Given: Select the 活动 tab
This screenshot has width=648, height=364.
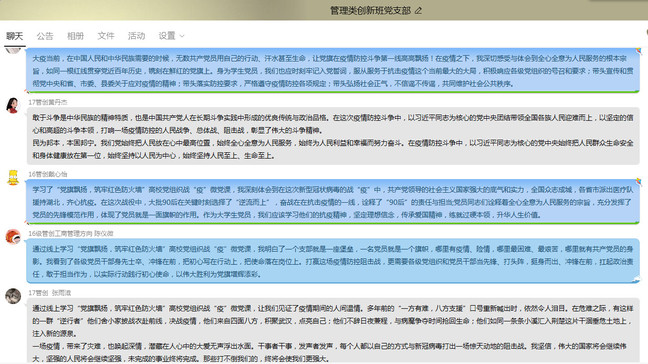Looking at the screenshot, I should click(x=136, y=36).
